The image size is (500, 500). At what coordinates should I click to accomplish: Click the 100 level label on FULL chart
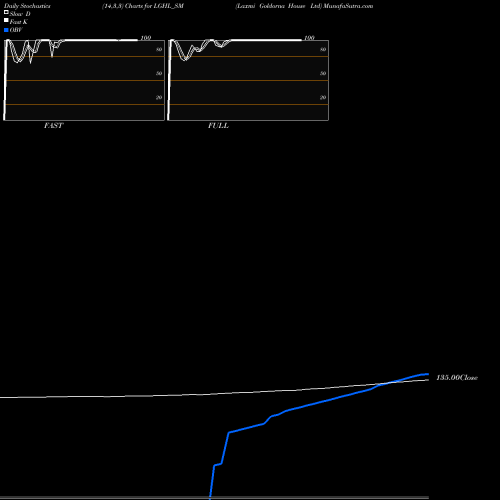(x=309, y=38)
